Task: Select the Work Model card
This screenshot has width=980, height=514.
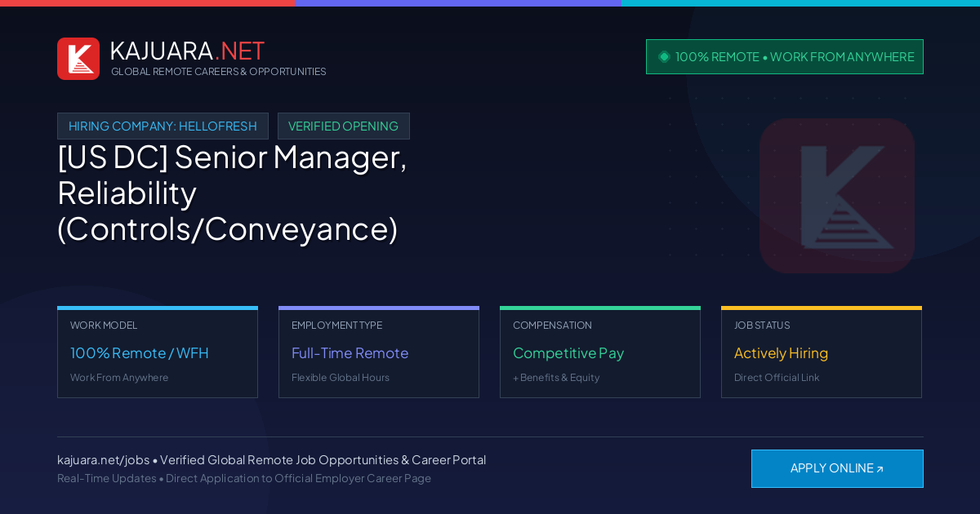Action: (x=158, y=352)
